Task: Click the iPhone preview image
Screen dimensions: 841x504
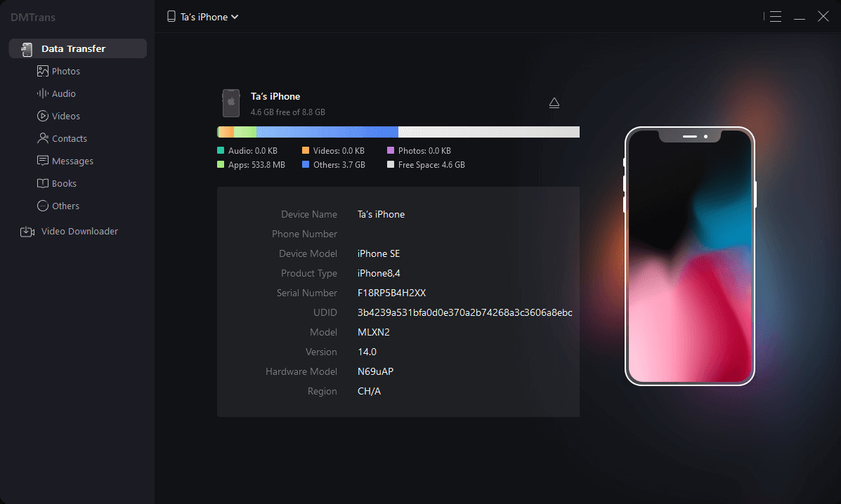Action: click(690, 256)
